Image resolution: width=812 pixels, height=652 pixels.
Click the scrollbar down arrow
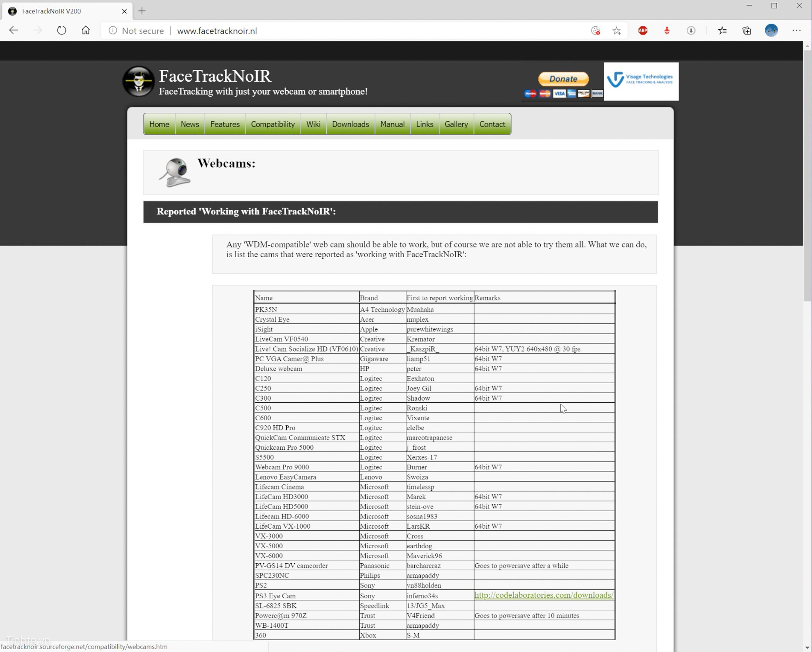[807, 648]
